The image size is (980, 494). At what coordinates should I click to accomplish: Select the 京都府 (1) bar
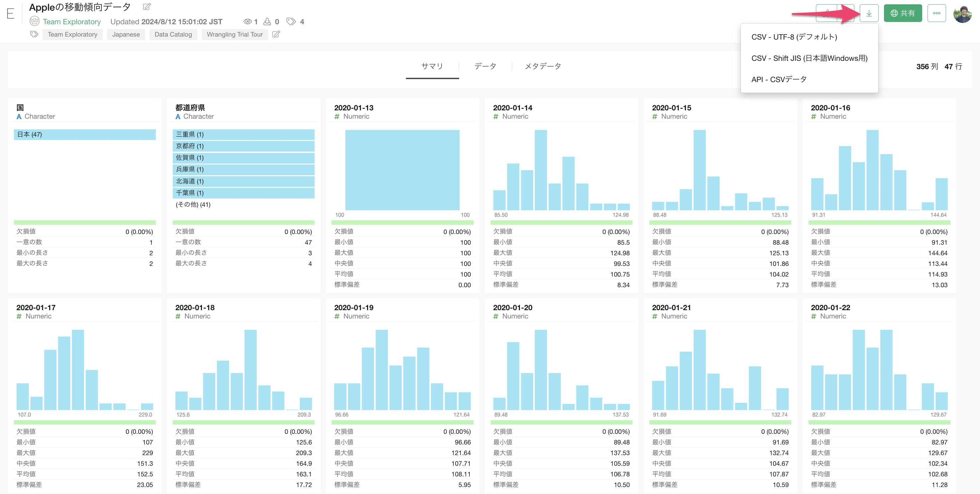tap(244, 146)
